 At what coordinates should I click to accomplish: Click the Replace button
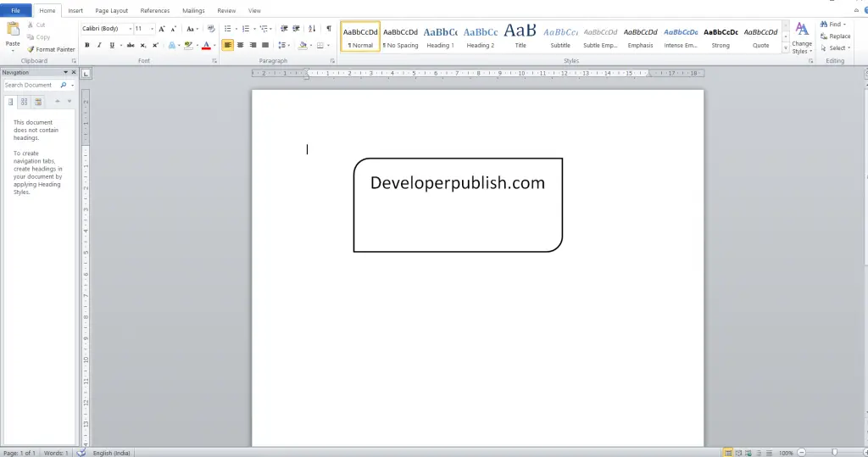(x=835, y=36)
